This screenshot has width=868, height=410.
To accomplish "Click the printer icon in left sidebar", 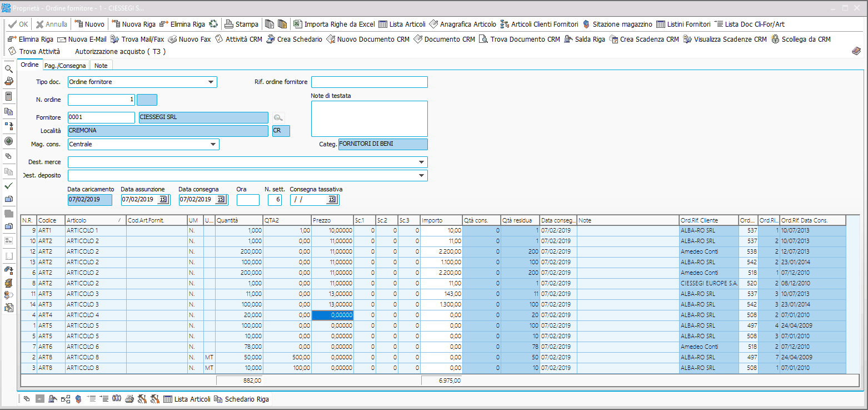I will (x=9, y=81).
